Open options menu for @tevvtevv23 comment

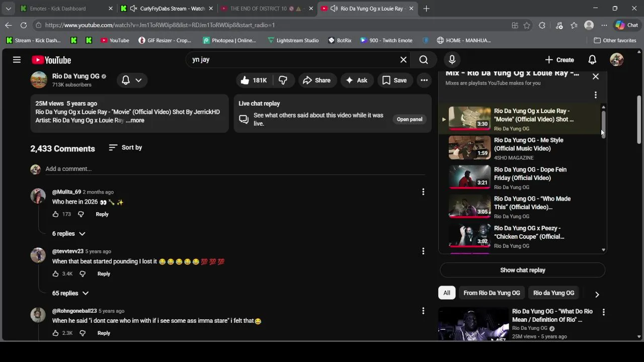tap(423, 251)
